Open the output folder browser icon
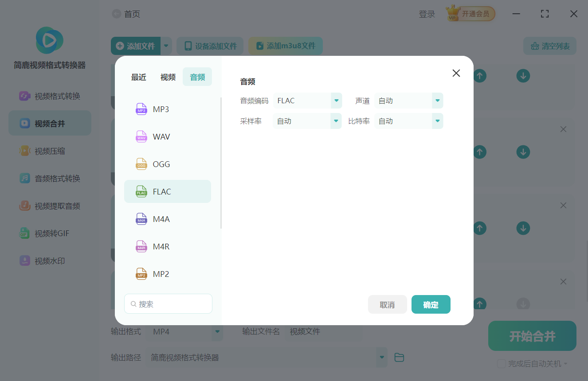 (x=399, y=357)
